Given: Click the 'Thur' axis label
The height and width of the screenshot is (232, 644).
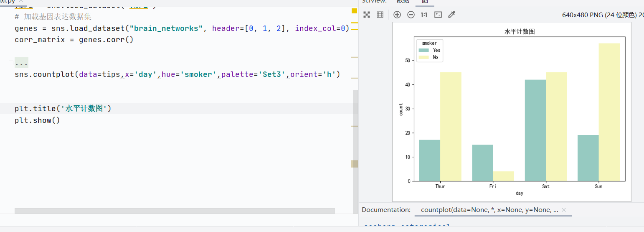Looking at the screenshot, I should [440, 186].
